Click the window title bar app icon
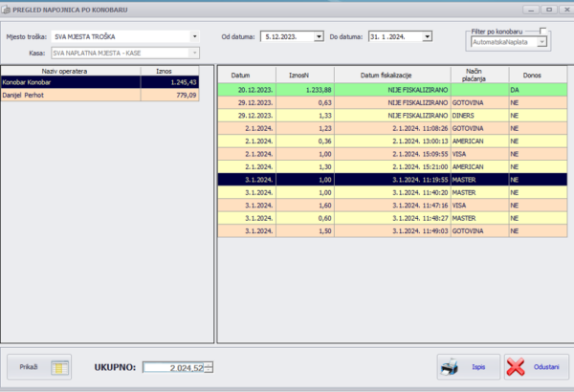The image size is (574, 392). (x=6, y=10)
